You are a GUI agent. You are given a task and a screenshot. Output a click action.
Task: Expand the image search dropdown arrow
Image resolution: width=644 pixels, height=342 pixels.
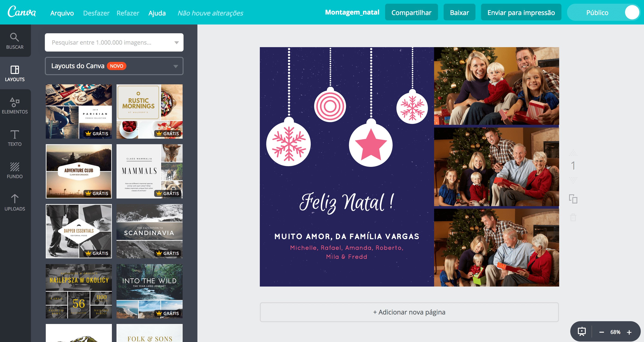[177, 43]
